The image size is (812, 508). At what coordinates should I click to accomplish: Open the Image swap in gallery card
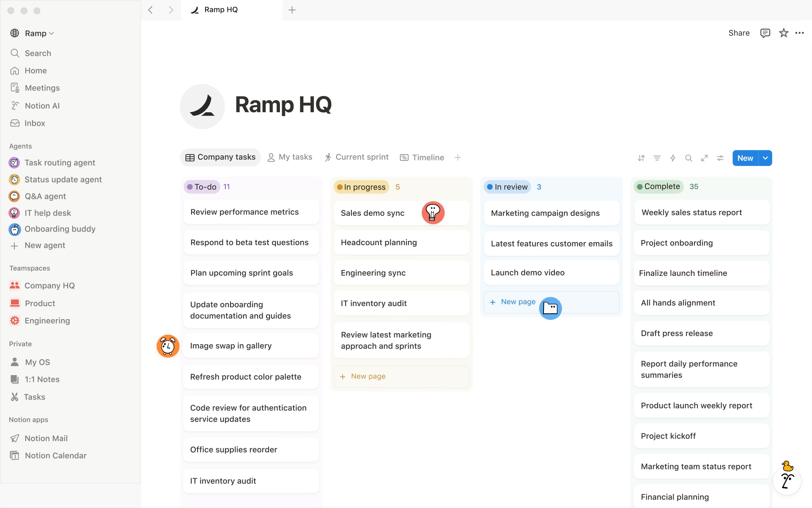[251, 346]
